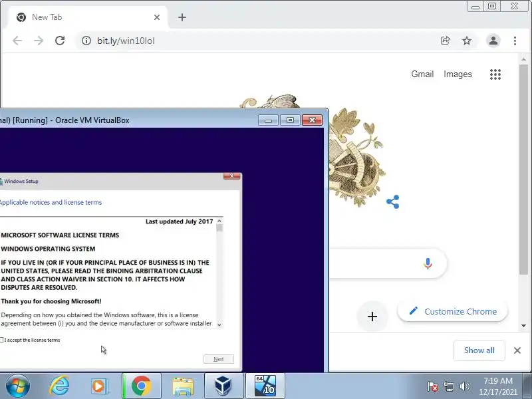
Task: Go forward in Chrome
Action: (39, 41)
